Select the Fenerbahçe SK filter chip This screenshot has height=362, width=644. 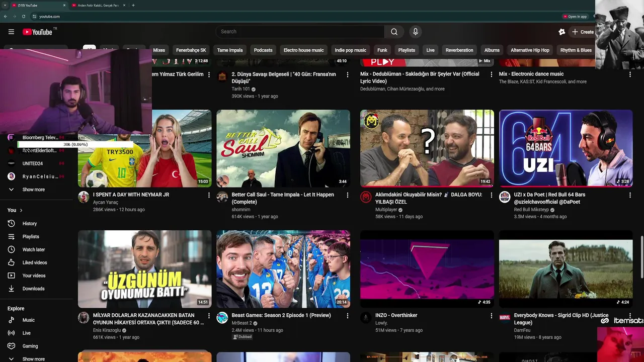click(191, 50)
